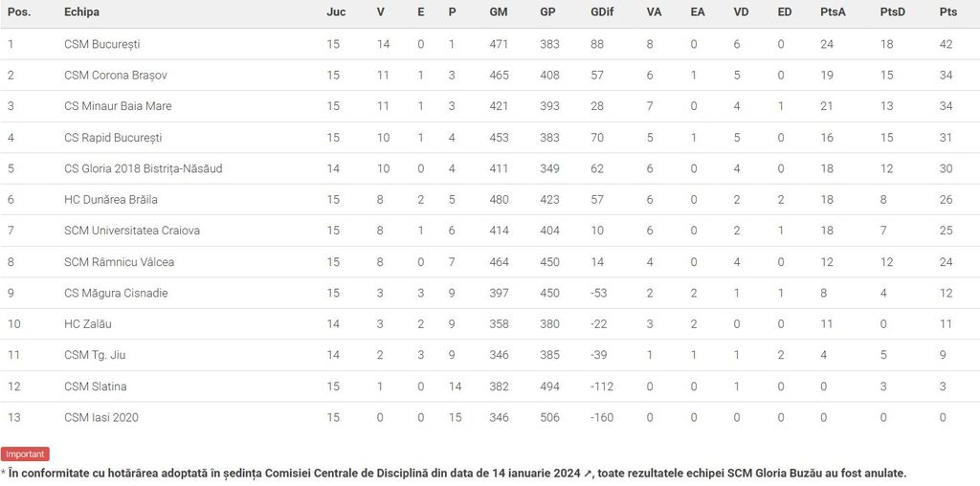Select CSM Corona Brașov team name

point(116,75)
